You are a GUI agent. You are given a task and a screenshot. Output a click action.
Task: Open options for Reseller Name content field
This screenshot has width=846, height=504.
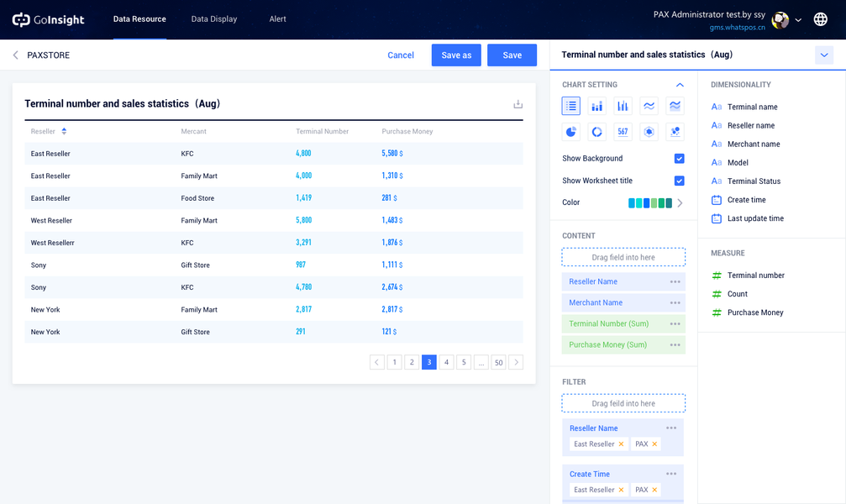pos(675,281)
